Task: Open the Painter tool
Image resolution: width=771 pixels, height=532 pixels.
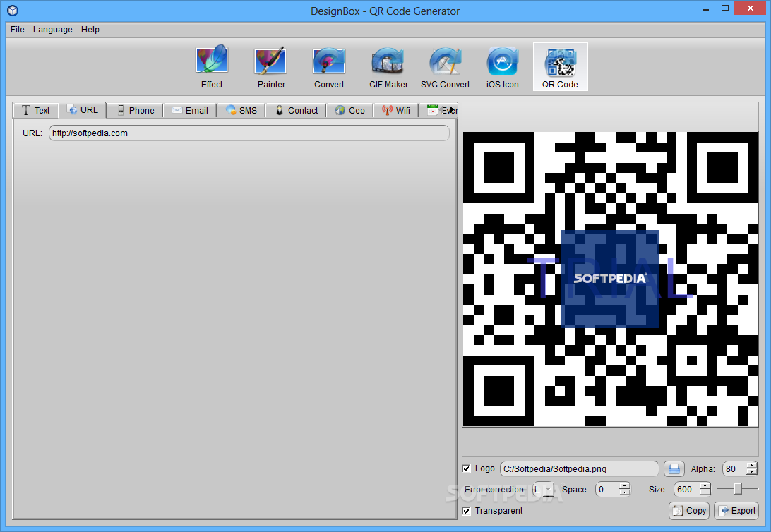Action: click(271, 67)
